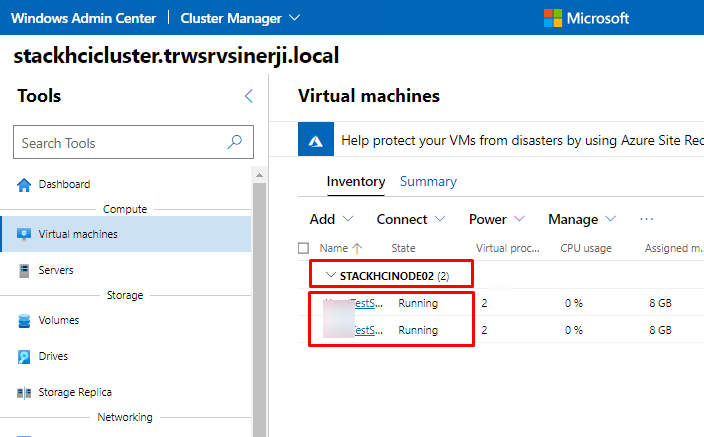
Task: Collapse the Tools panel with the chevron
Action: pos(249,96)
